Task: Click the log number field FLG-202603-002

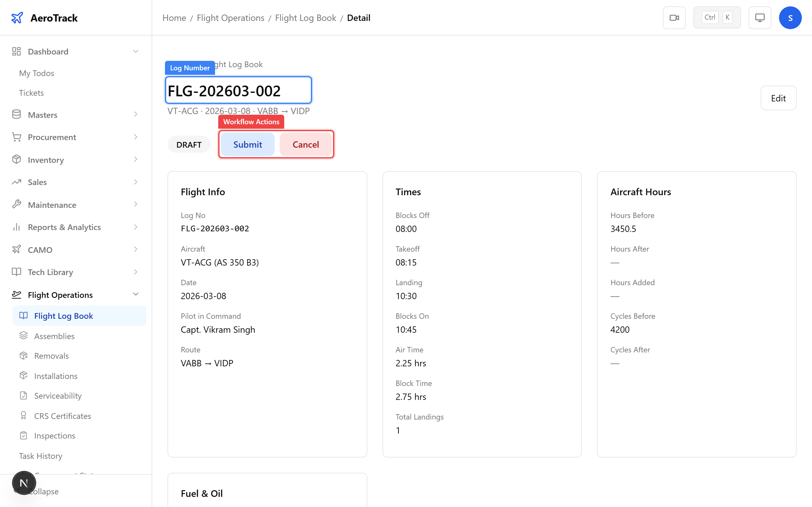Action: [238, 90]
